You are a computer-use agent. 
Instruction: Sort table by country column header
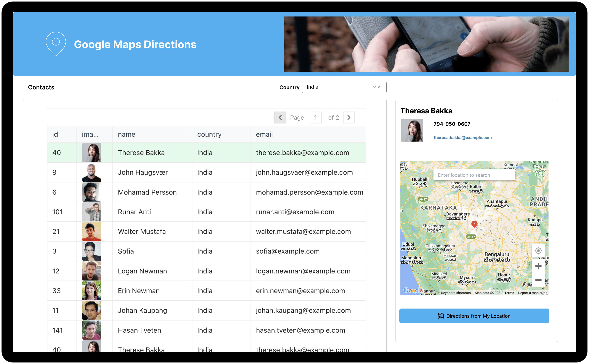pyautogui.click(x=209, y=134)
